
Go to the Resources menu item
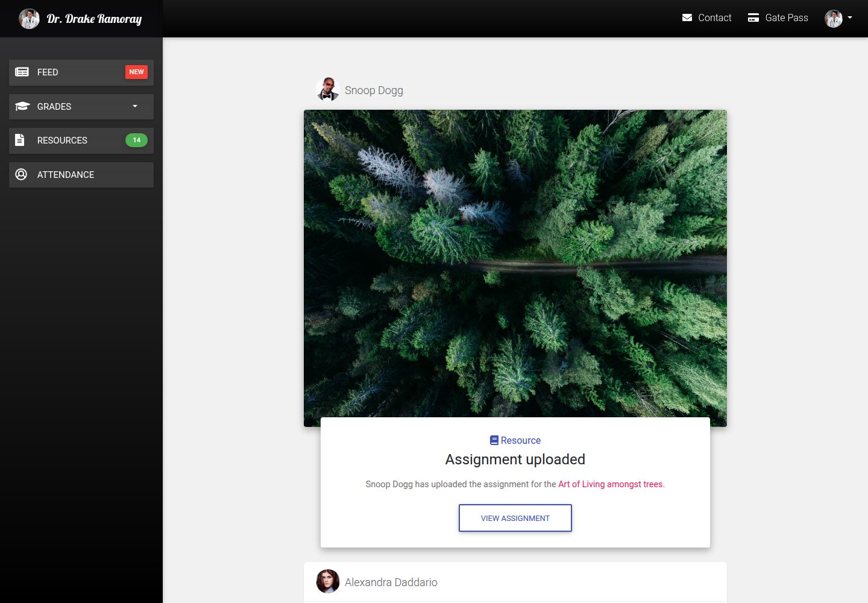81,140
